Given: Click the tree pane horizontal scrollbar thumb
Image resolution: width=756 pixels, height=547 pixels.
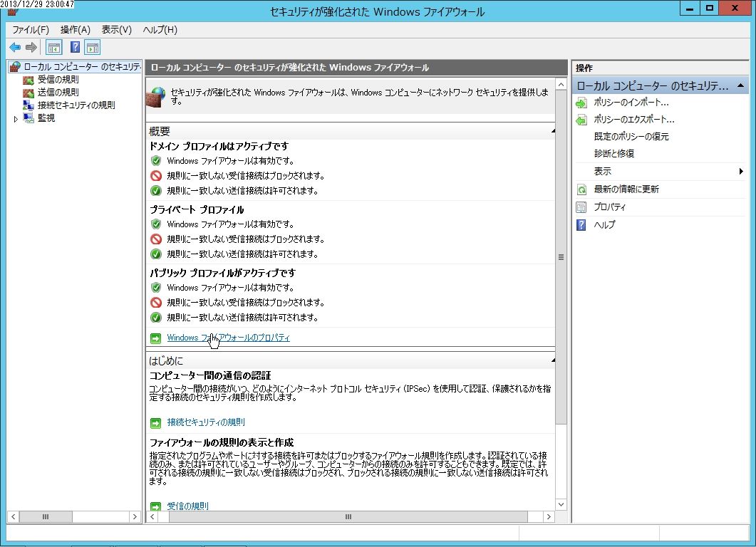Looking at the screenshot, I should coord(46,516).
